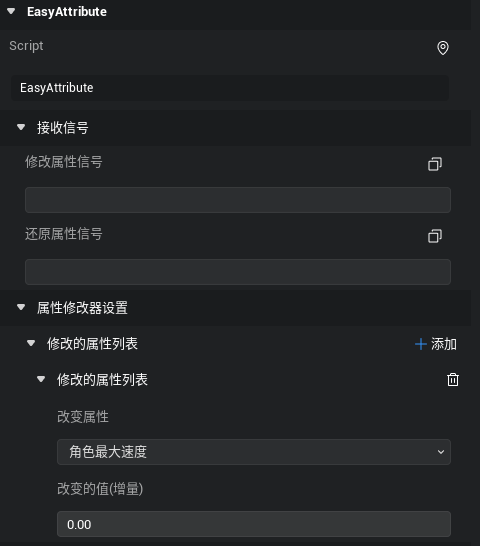Image resolution: width=480 pixels, height=546 pixels.
Task: Open the 角色最大速度 dropdown
Action: click(254, 452)
